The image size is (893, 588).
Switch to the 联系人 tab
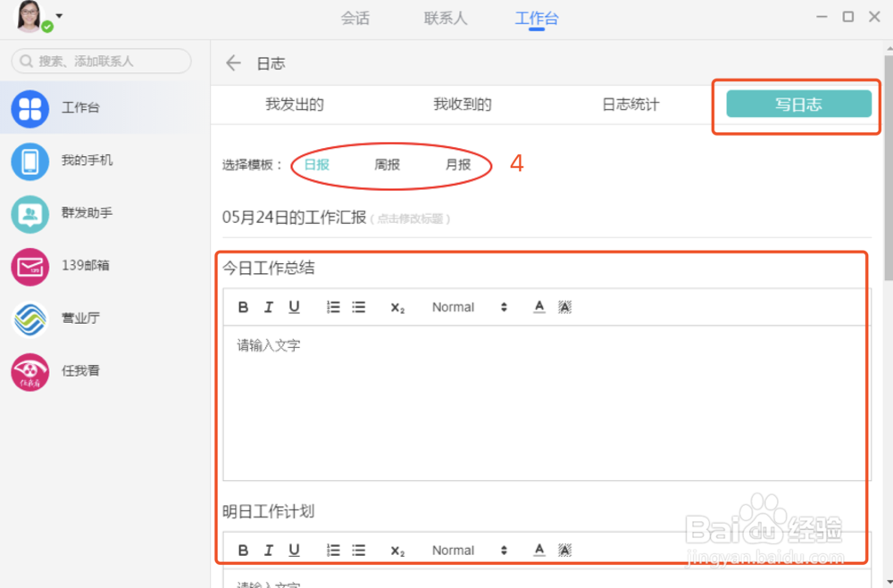(x=445, y=18)
